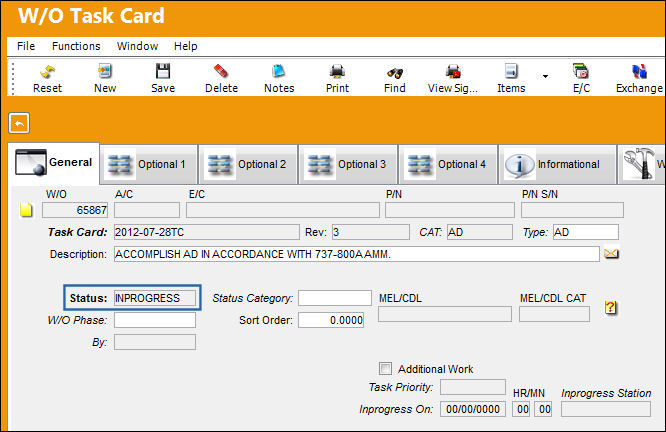666x432 pixels.
Task: Switch to the Informational tab
Action: click(x=558, y=164)
